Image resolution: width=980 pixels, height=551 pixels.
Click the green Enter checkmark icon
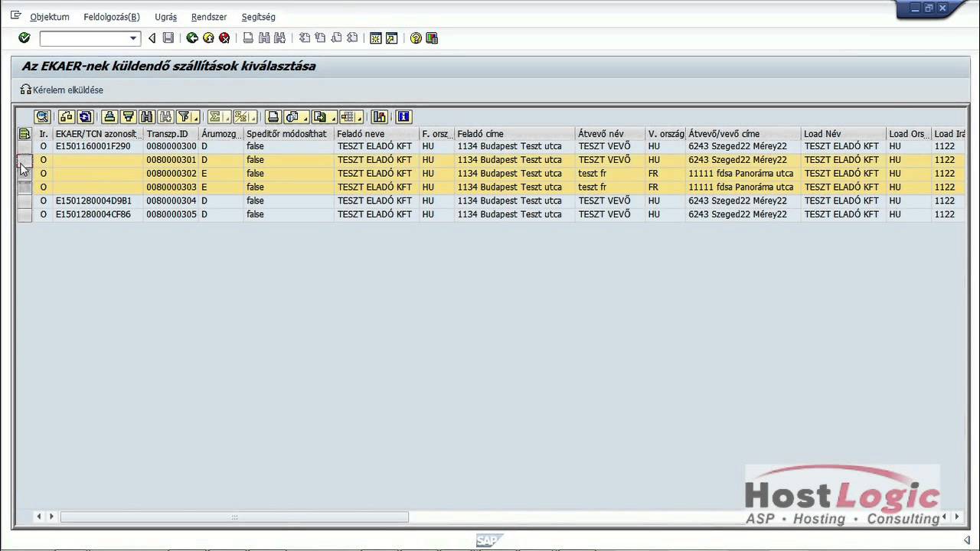(24, 38)
